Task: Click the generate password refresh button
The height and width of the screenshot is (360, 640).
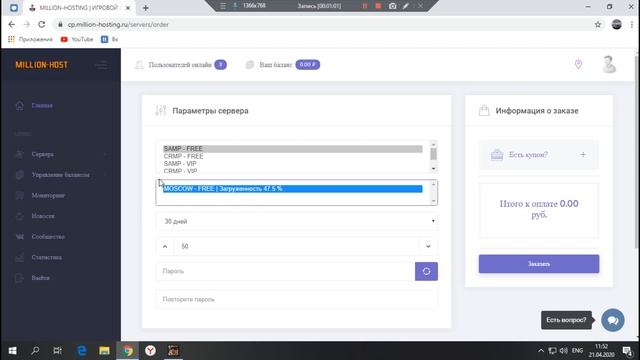Action: tap(426, 271)
